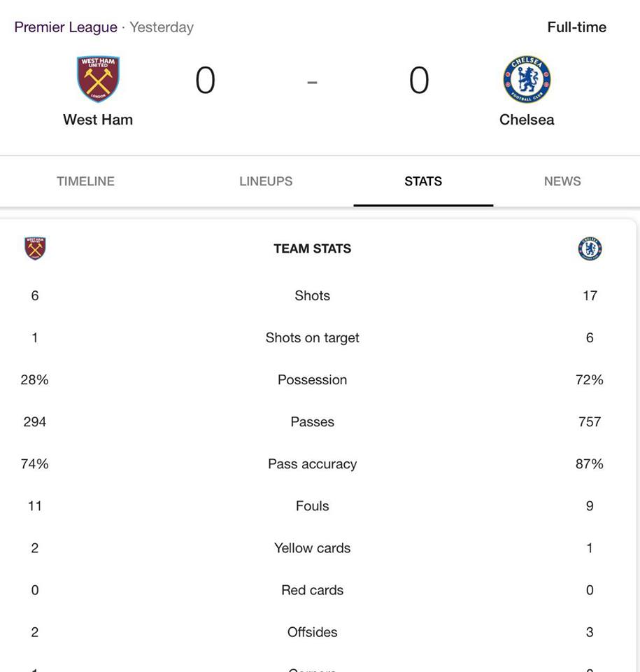Viewport: 640px width, 672px height.
Task: Click West Ham's score of zero
Action: pyautogui.click(x=205, y=80)
